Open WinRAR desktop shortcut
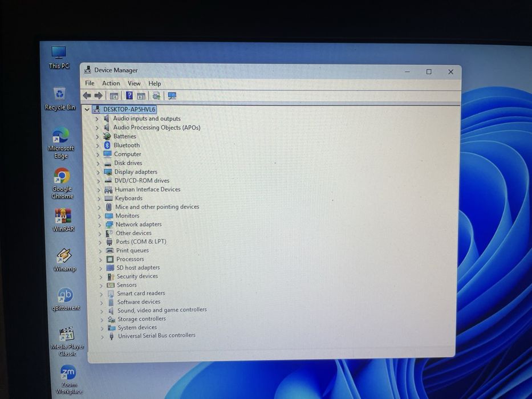 tap(63, 220)
